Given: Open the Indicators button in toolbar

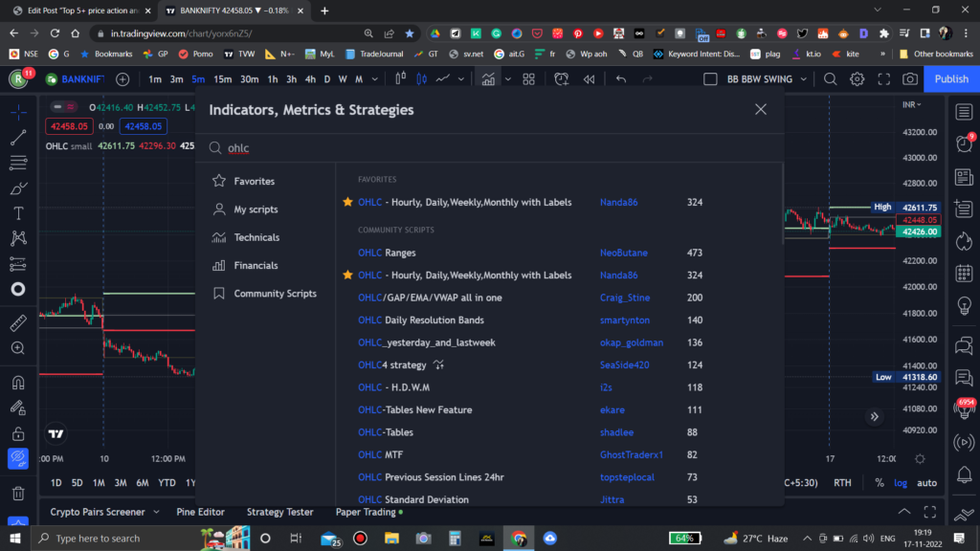Looking at the screenshot, I should pos(488,79).
